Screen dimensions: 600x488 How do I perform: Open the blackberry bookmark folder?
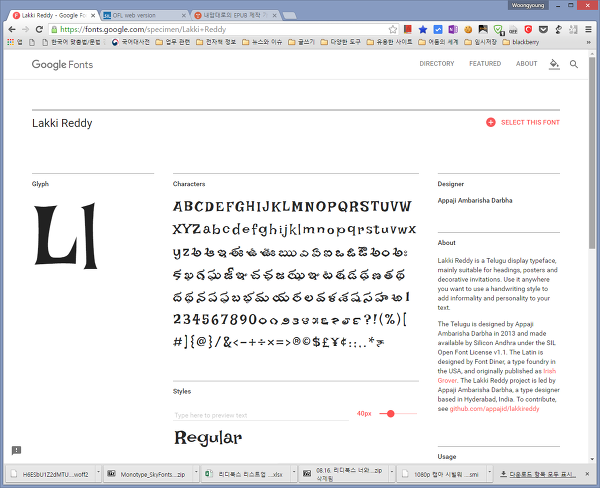pos(521,42)
